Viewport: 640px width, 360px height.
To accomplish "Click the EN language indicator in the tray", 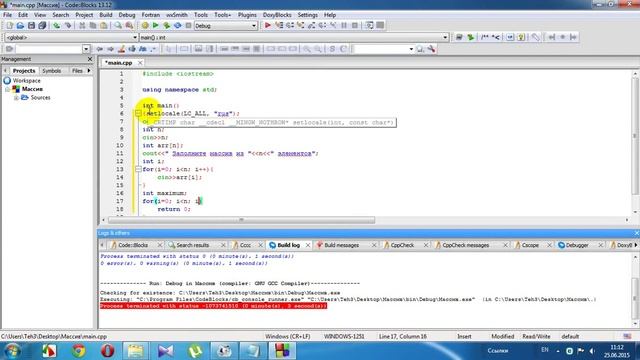I will tap(544, 350).
